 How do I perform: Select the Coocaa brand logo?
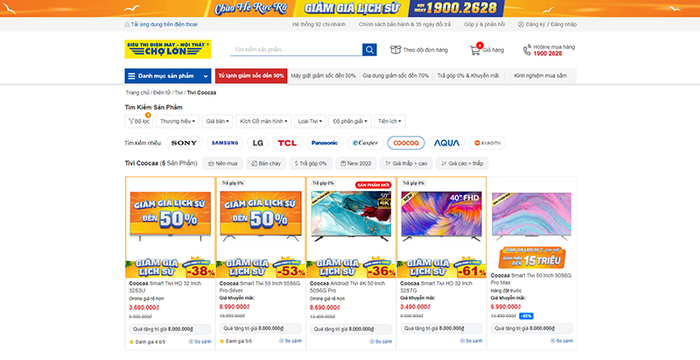pyautogui.click(x=406, y=143)
